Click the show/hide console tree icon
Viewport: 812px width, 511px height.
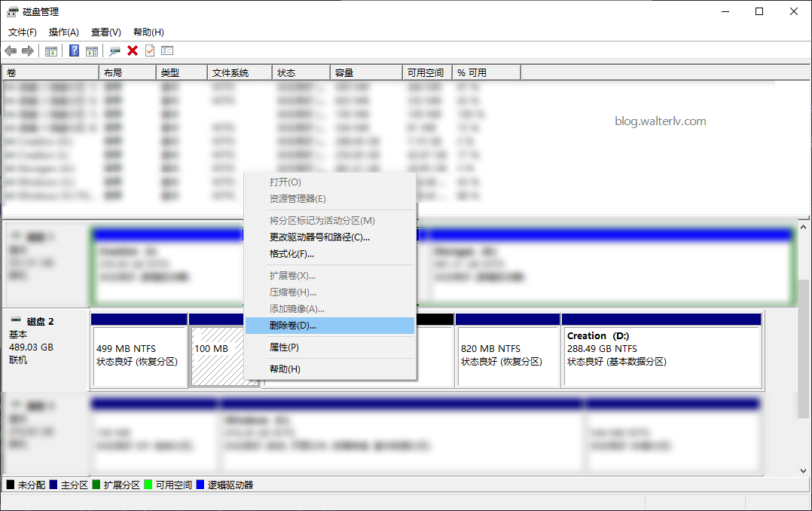coord(51,50)
